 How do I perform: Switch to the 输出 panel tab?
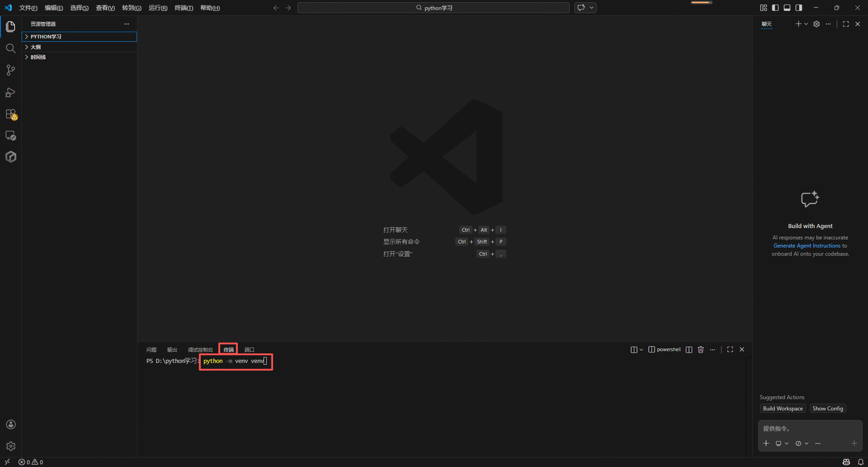(x=172, y=350)
